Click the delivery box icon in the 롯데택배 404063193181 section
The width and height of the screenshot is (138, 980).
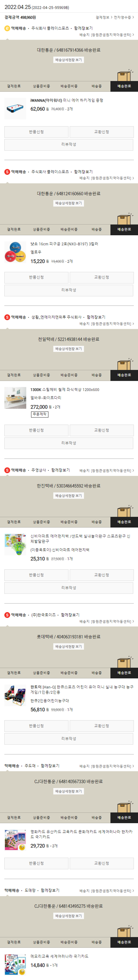pos(124,662)
